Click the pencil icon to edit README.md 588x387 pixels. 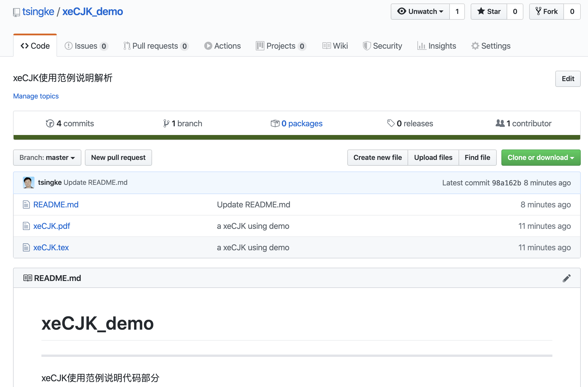point(567,278)
